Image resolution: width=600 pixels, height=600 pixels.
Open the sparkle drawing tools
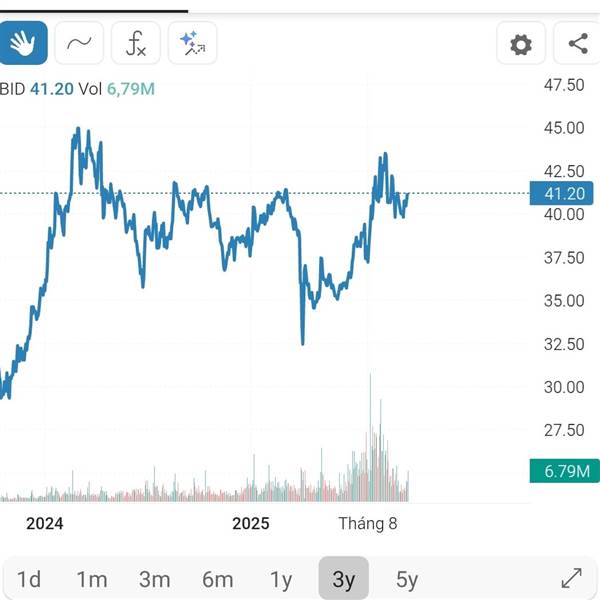pos(192,43)
